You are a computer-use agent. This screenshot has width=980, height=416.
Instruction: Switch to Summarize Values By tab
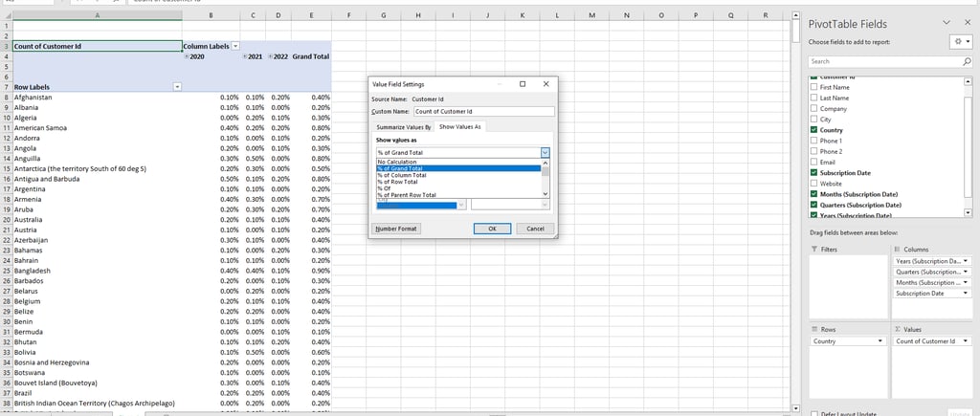coord(403,127)
